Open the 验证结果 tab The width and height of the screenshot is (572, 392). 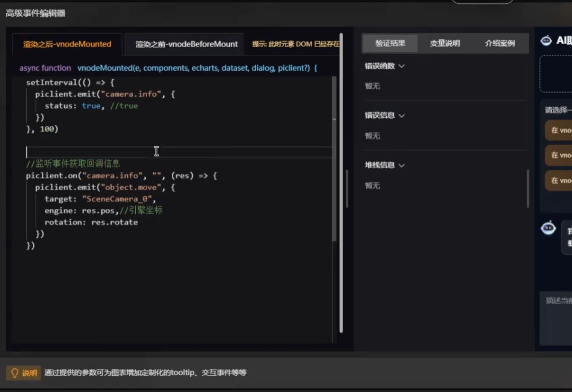click(x=390, y=43)
